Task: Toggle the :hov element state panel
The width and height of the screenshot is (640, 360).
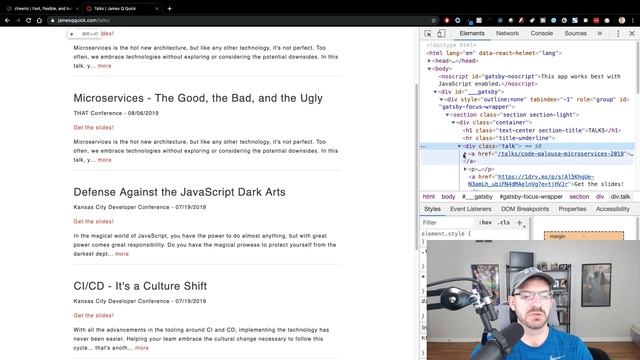Action: coord(485,222)
